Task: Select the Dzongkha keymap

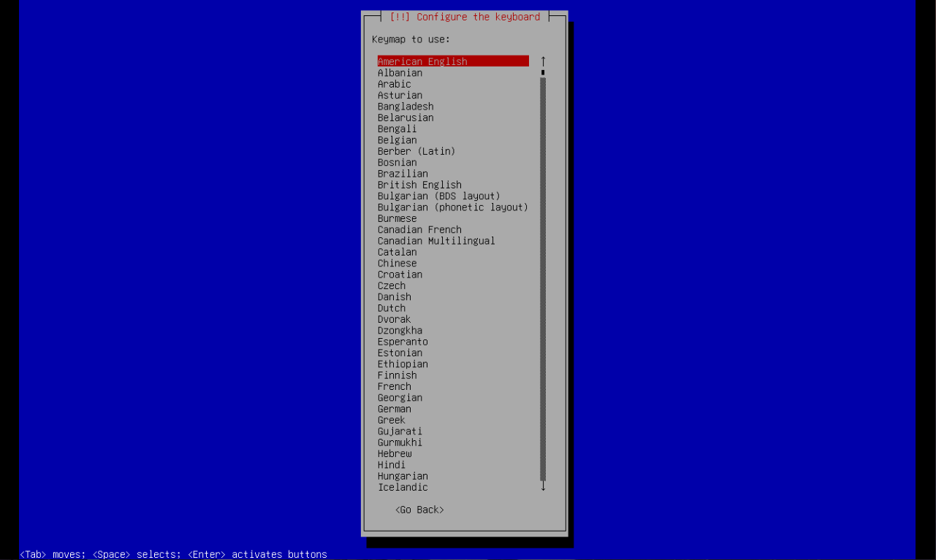Action: pos(400,331)
